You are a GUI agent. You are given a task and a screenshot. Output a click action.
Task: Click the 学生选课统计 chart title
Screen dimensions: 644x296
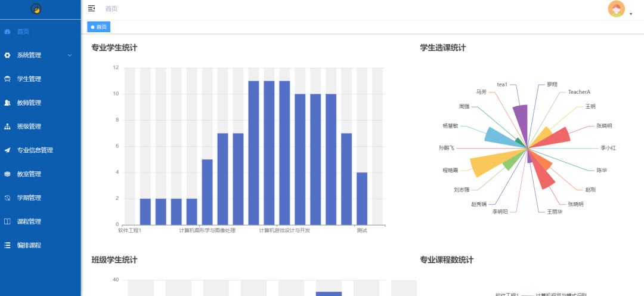442,48
